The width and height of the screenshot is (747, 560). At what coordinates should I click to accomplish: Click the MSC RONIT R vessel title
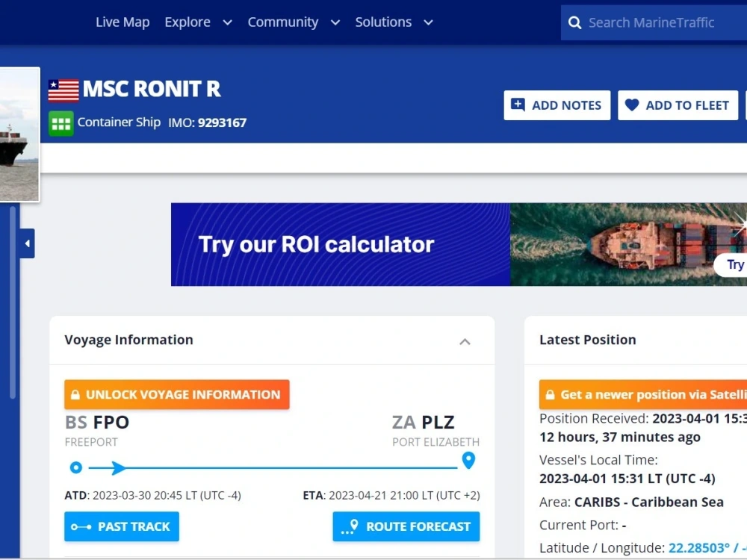coord(152,89)
